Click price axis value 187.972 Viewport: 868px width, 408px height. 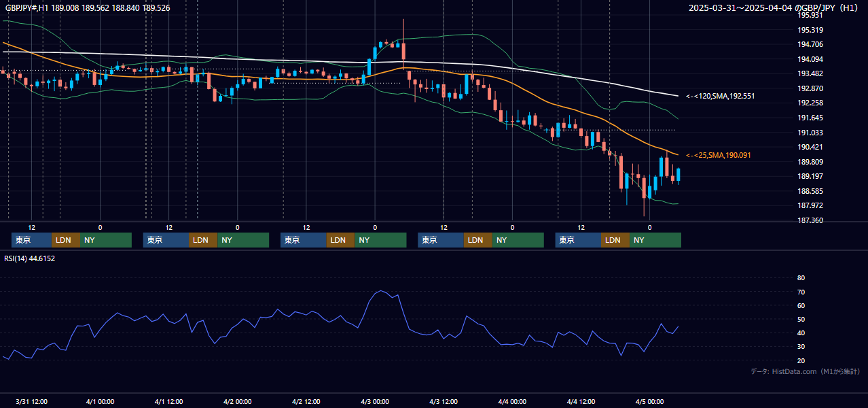[x=810, y=206]
